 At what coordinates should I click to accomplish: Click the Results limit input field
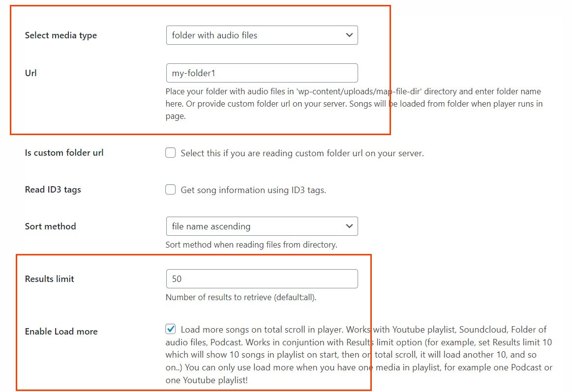coord(262,279)
